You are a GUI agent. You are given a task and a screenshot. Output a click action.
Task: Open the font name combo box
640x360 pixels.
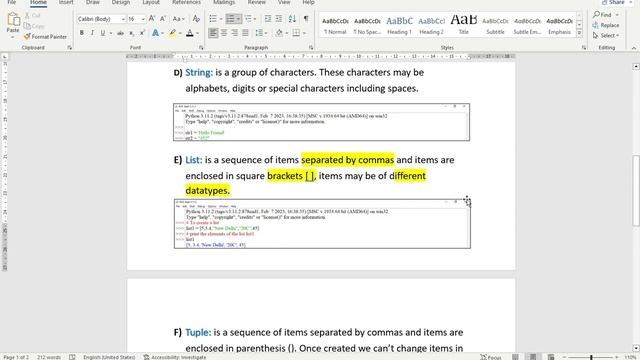[x=101, y=19]
